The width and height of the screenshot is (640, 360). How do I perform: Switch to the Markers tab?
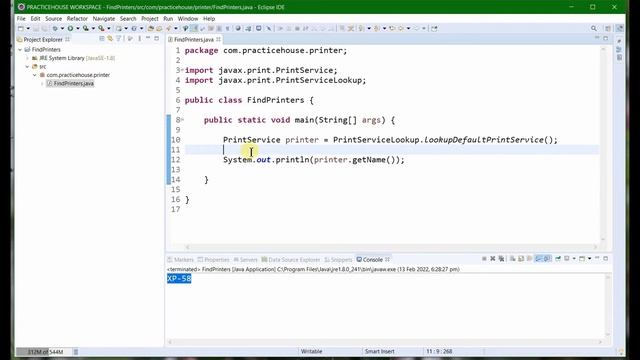coord(180,260)
